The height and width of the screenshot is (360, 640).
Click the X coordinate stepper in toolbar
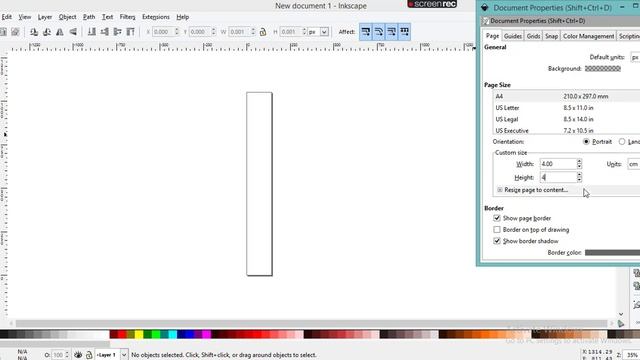pos(176,32)
